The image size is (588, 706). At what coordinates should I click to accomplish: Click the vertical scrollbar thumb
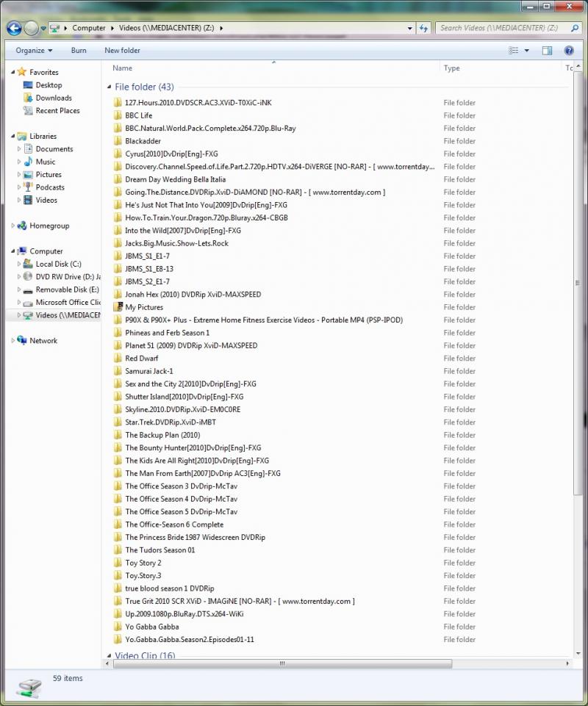click(577, 283)
